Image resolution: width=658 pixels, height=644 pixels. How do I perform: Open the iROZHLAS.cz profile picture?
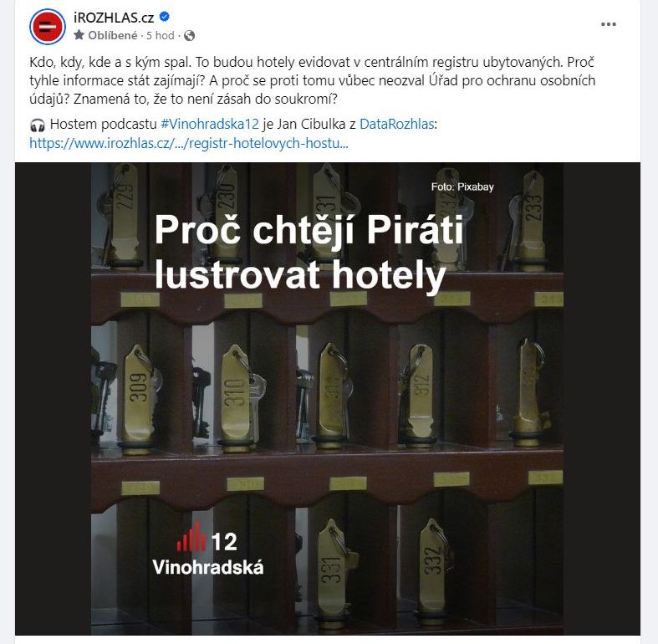pyautogui.click(x=48, y=27)
